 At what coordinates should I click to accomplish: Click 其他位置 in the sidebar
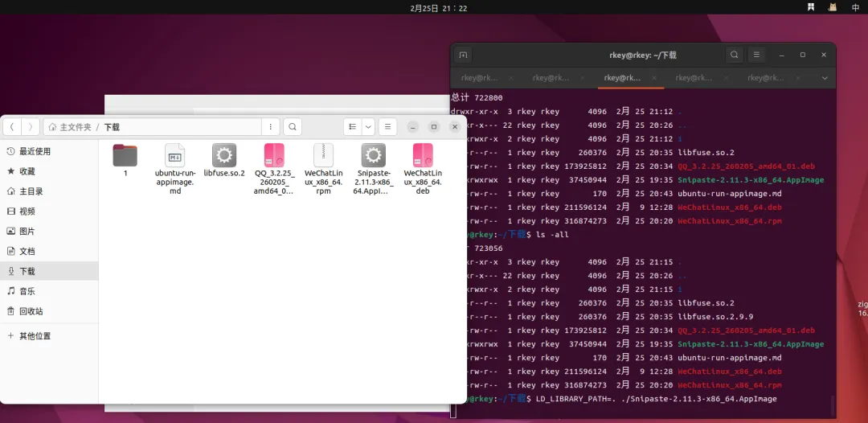(x=49, y=335)
